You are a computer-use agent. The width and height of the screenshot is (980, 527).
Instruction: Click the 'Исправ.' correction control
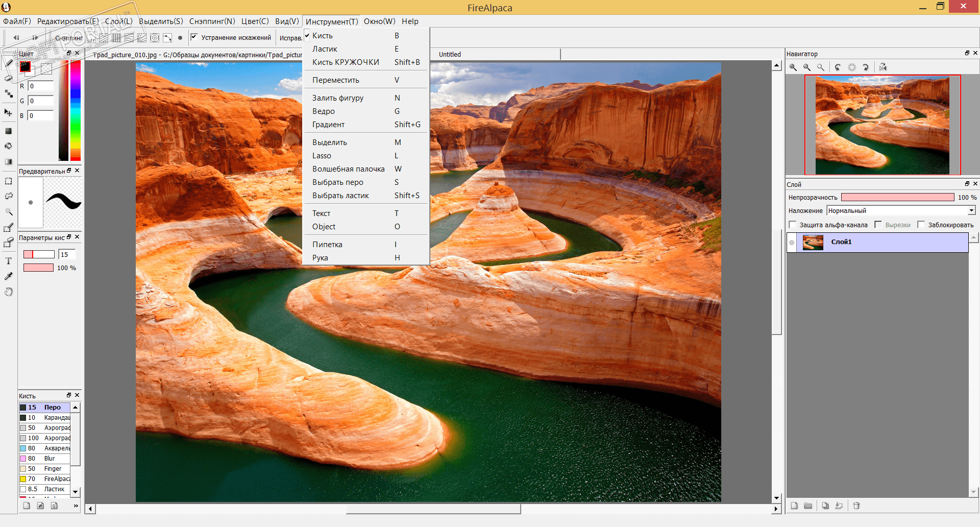pos(290,38)
